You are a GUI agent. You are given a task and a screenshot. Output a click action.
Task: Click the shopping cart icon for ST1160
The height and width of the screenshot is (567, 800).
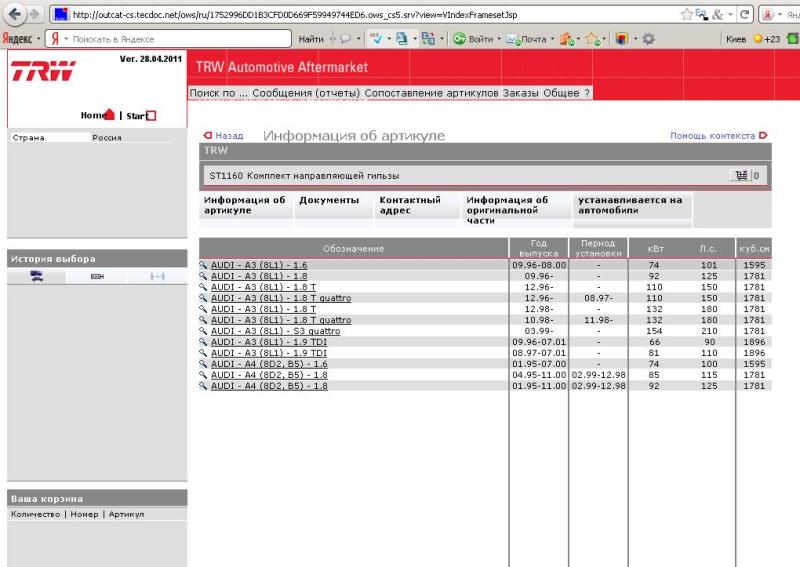741,176
